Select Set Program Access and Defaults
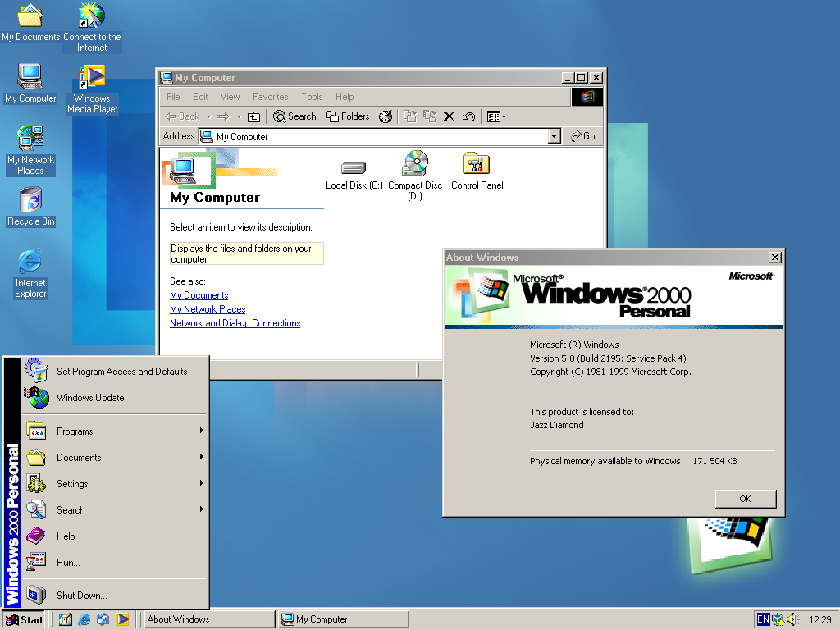840x630 pixels. coord(114,372)
